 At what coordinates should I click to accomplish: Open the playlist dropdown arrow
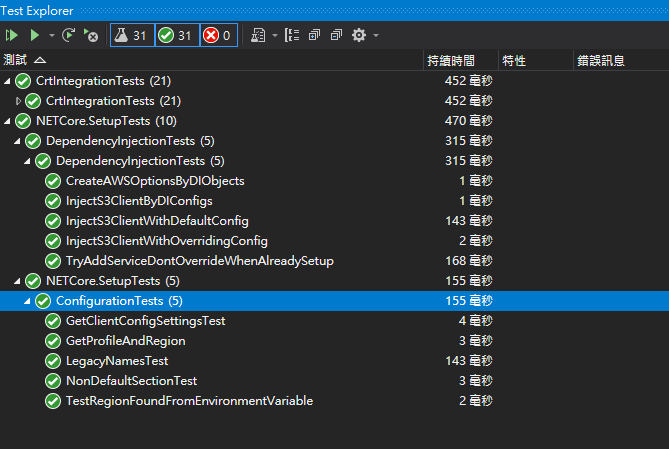275,35
